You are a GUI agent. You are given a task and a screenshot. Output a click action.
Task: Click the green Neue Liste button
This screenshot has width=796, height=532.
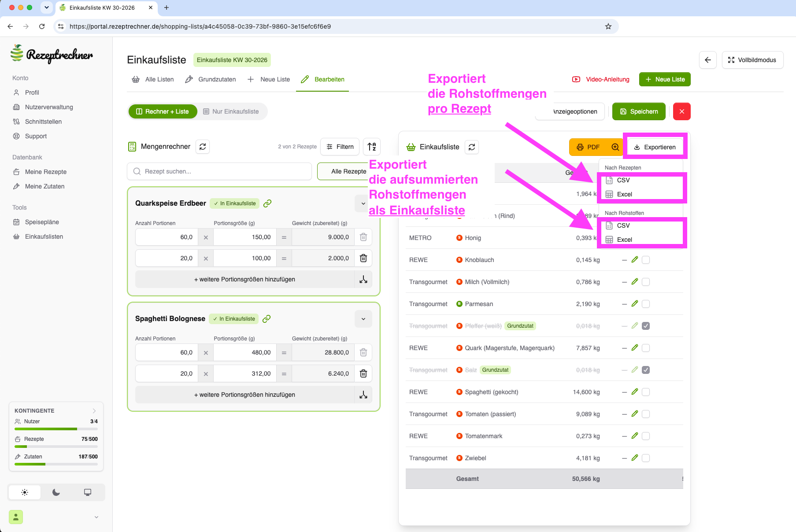tap(665, 79)
